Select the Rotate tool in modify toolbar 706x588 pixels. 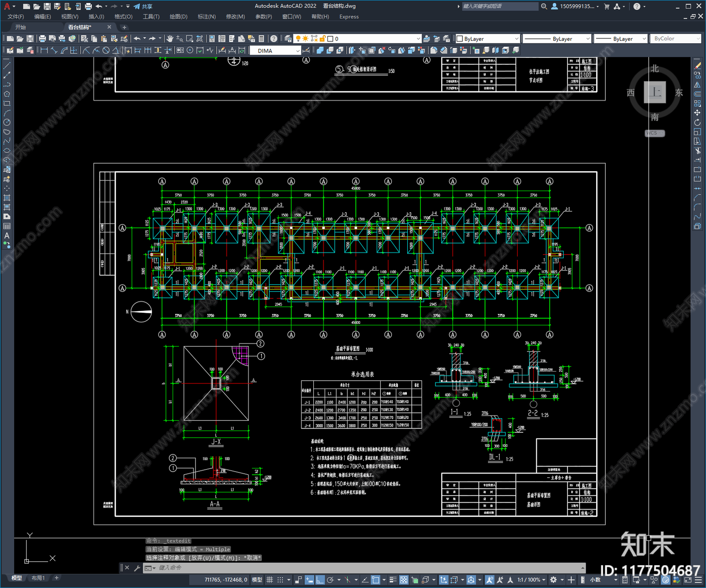(x=697, y=122)
